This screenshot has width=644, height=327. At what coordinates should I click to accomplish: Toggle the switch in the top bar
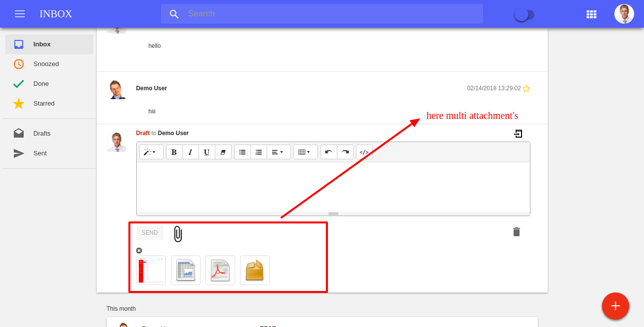[x=524, y=15]
